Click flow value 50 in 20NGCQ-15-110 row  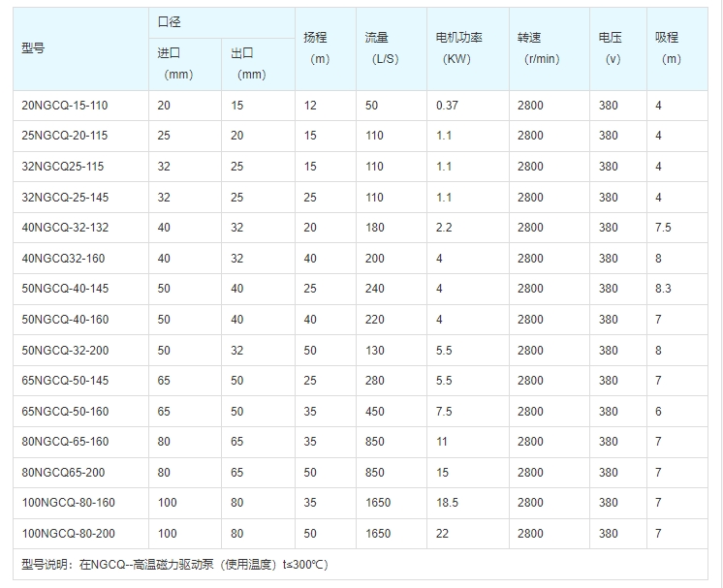pos(371,106)
